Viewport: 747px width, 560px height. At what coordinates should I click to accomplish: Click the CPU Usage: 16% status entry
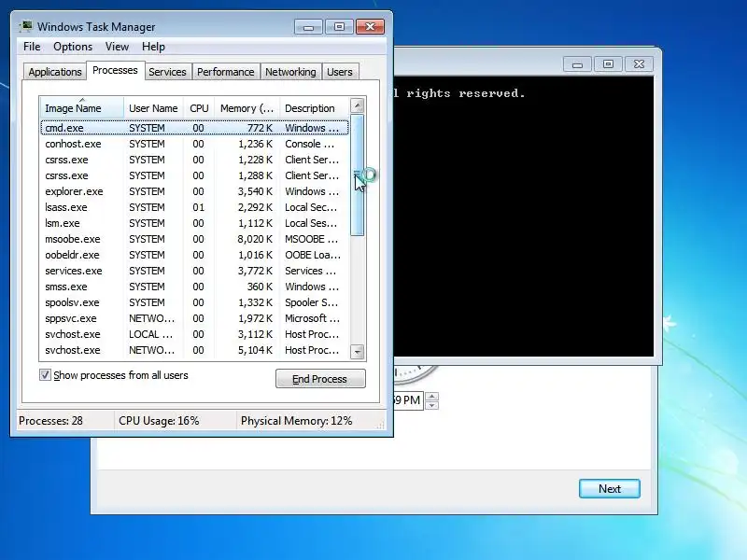point(159,421)
